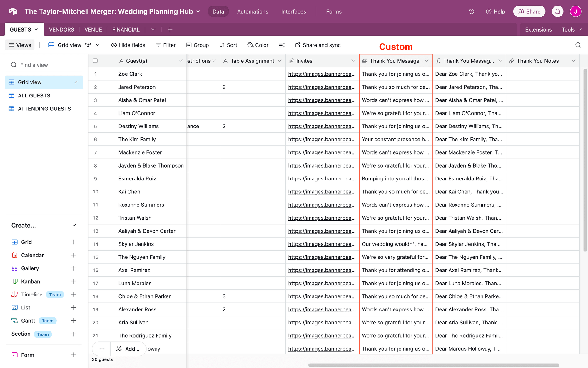Select the ATTENDING GUESTS view
Viewport: 588px width, 368px height.
pos(44,109)
